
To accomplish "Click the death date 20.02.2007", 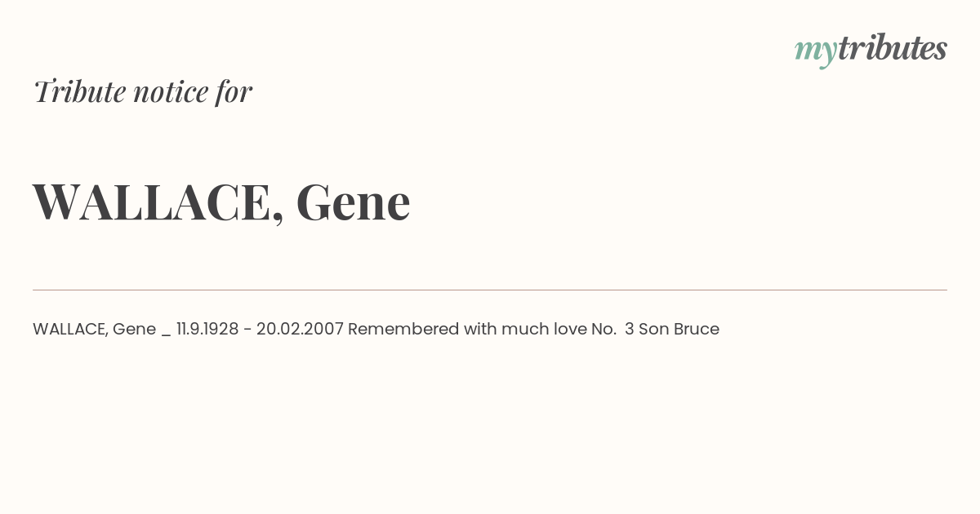I will coord(300,330).
